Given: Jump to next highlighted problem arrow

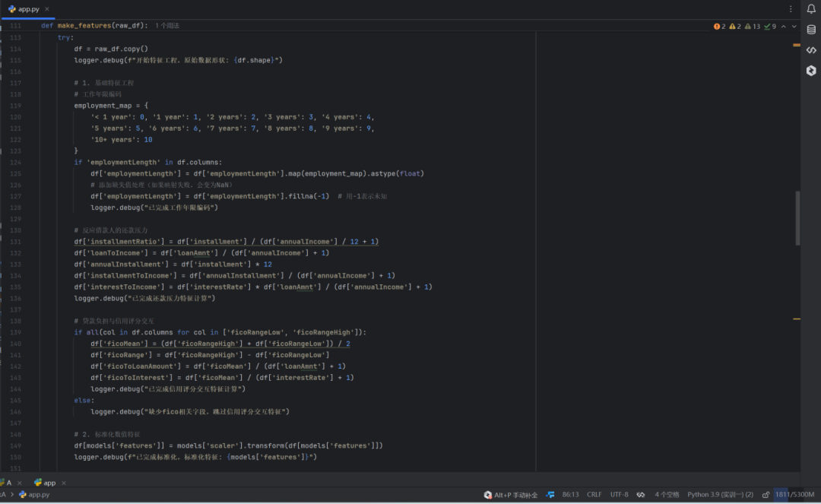Looking at the screenshot, I should click(794, 27).
